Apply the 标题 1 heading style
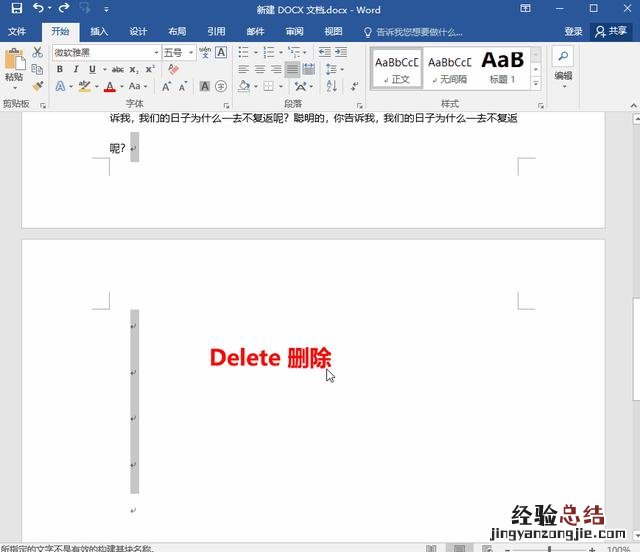The height and width of the screenshot is (552, 640). [502, 67]
